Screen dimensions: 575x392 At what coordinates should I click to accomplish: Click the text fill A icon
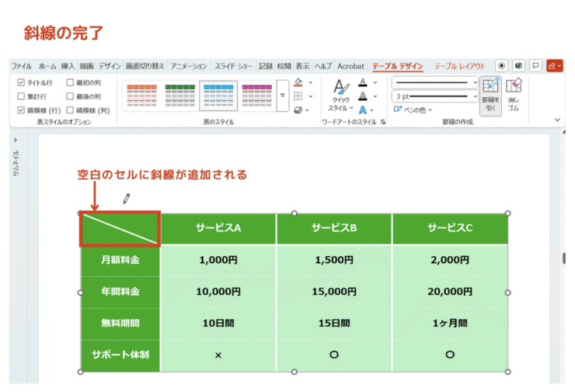(x=363, y=82)
